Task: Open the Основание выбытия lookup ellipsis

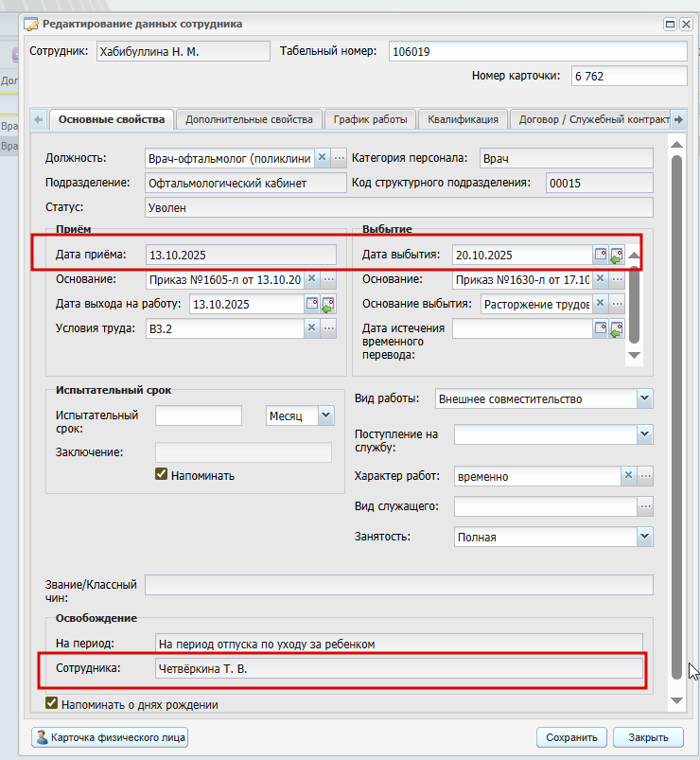Action: point(617,304)
